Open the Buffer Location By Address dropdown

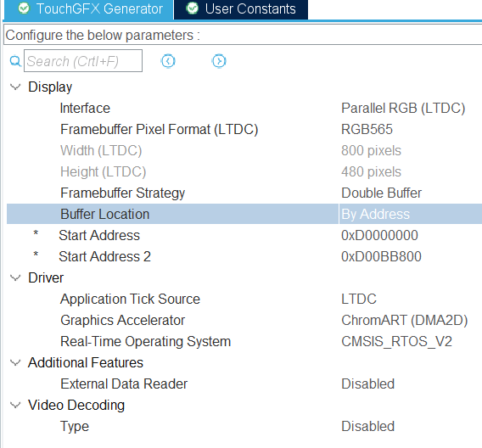(x=411, y=214)
